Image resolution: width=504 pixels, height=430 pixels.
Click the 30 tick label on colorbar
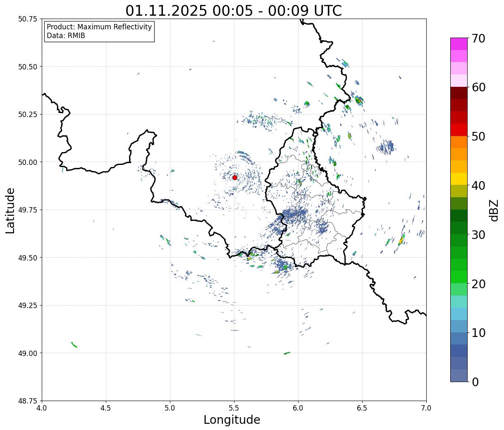point(479,235)
